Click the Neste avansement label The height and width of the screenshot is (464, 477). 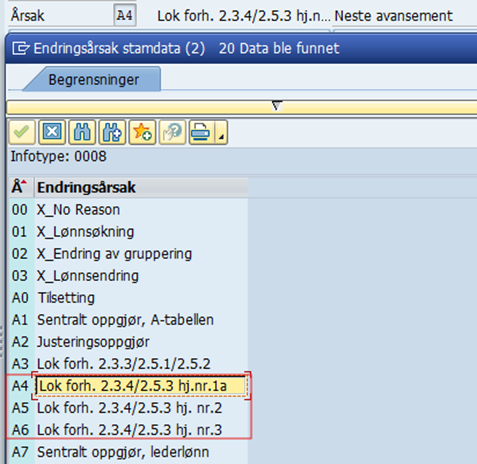(x=393, y=16)
